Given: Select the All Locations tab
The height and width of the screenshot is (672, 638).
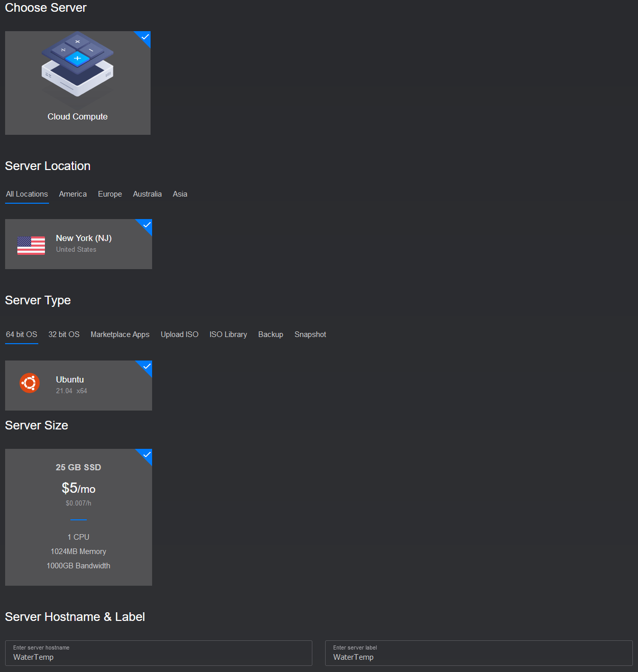Looking at the screenshot, I should 27,194.
